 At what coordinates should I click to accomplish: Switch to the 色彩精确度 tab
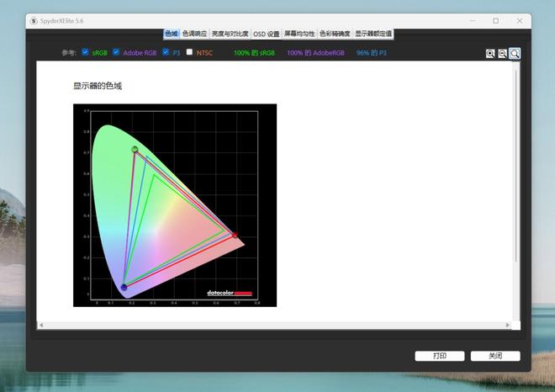pos(335,34)
